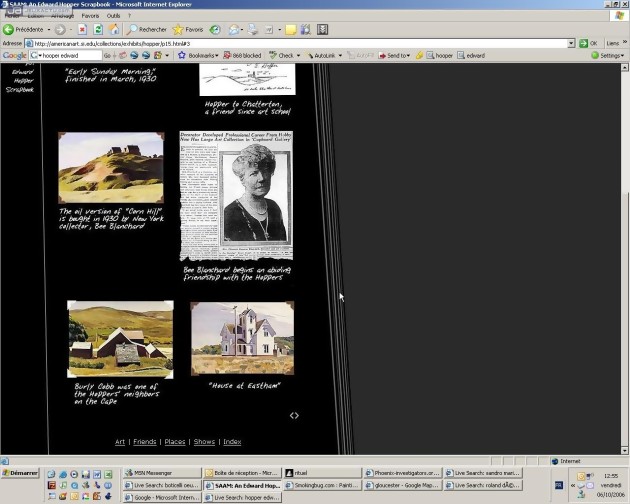630x504 pixels.
Task: Follow the Friends link at page bottom
Action: (145, 442)
